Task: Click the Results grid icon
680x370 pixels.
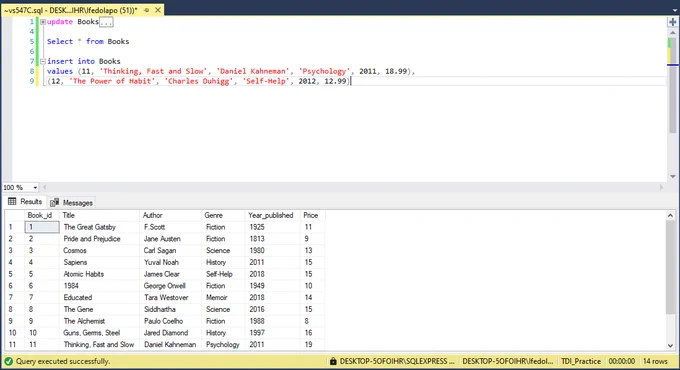Action: tap(12, 201)
